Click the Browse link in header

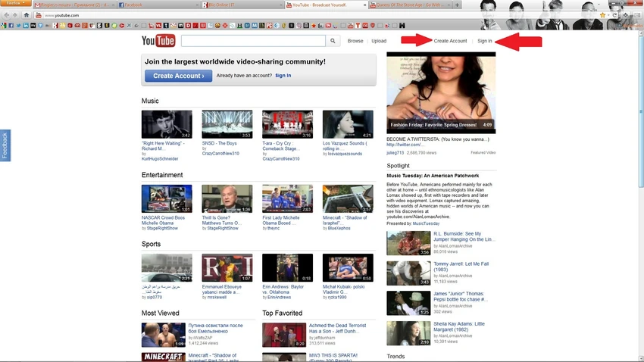tap(355, 41)
